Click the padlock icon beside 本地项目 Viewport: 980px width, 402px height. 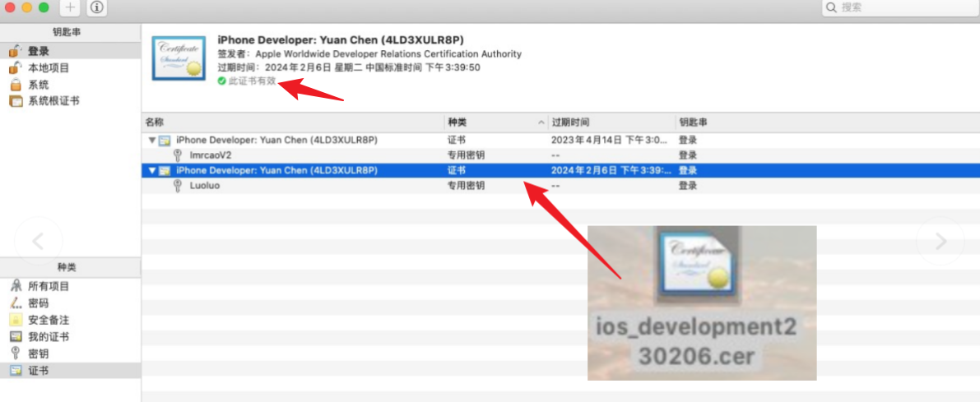pyautogui.click(x=15, y=68)
